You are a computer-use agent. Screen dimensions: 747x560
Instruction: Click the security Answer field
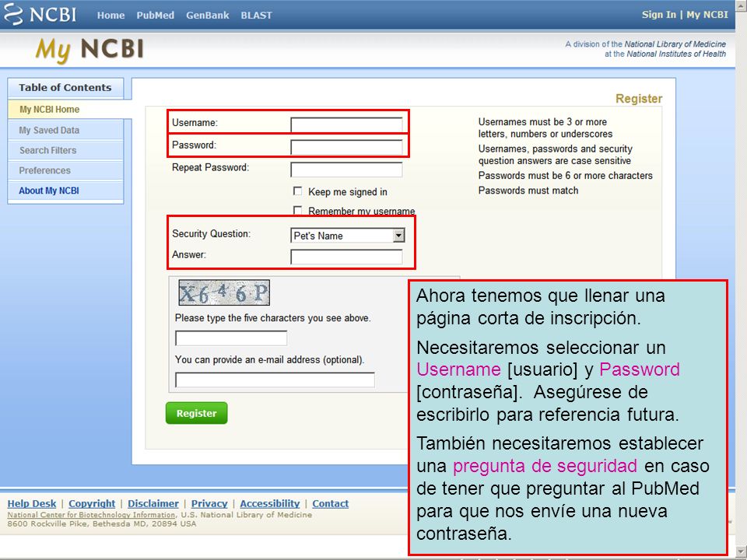(x=346, y=257)
